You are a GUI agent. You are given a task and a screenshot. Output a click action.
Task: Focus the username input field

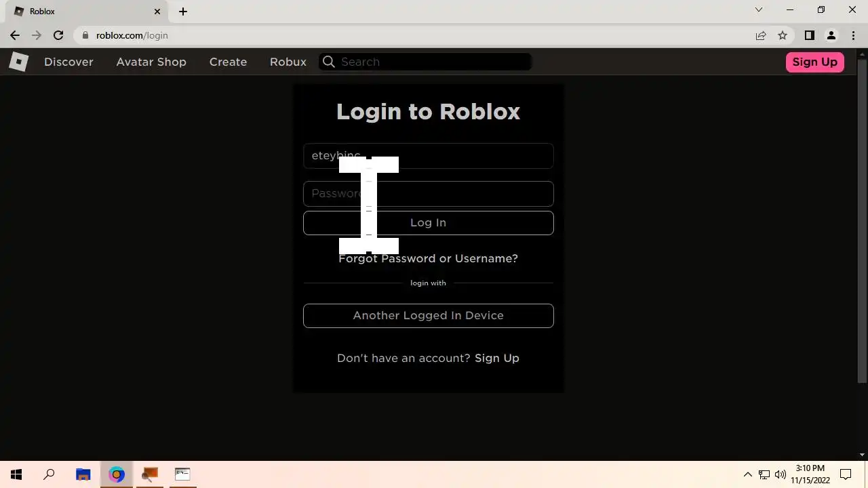[429, 156]
